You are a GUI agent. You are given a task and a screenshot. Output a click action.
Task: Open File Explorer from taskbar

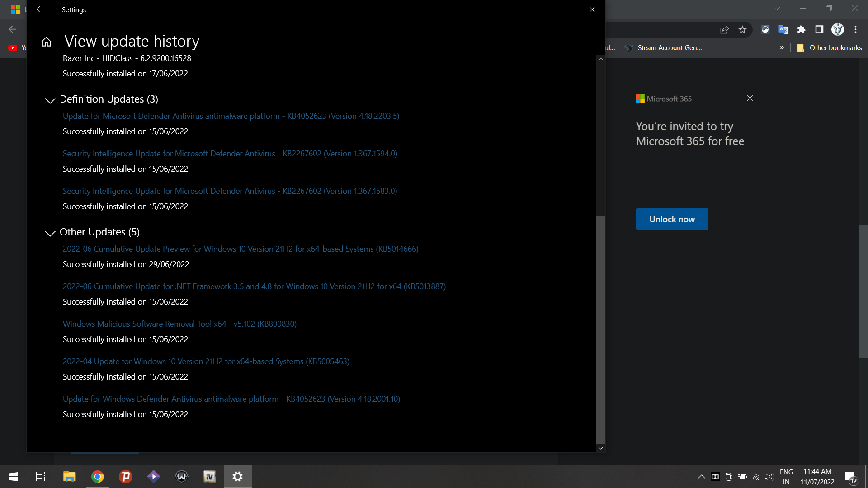click(69, 477)
